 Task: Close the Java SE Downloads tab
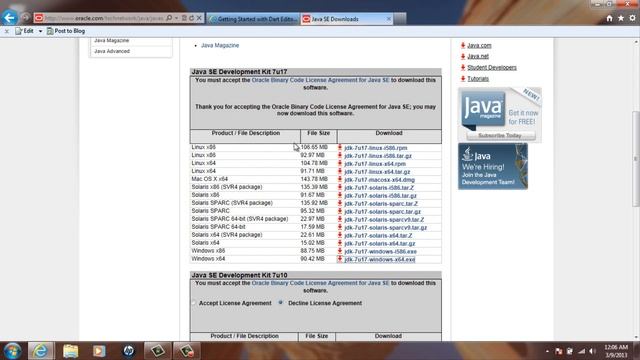coord(389,19)
